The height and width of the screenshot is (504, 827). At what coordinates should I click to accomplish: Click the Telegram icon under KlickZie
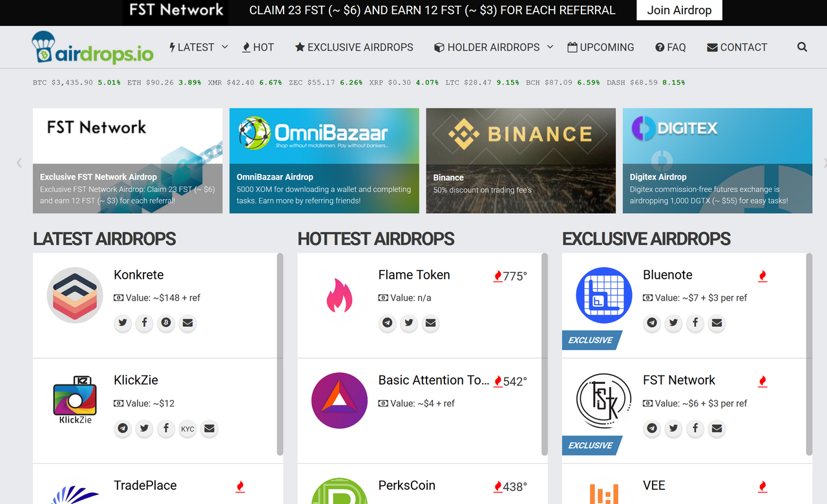[x=123, y=428]
